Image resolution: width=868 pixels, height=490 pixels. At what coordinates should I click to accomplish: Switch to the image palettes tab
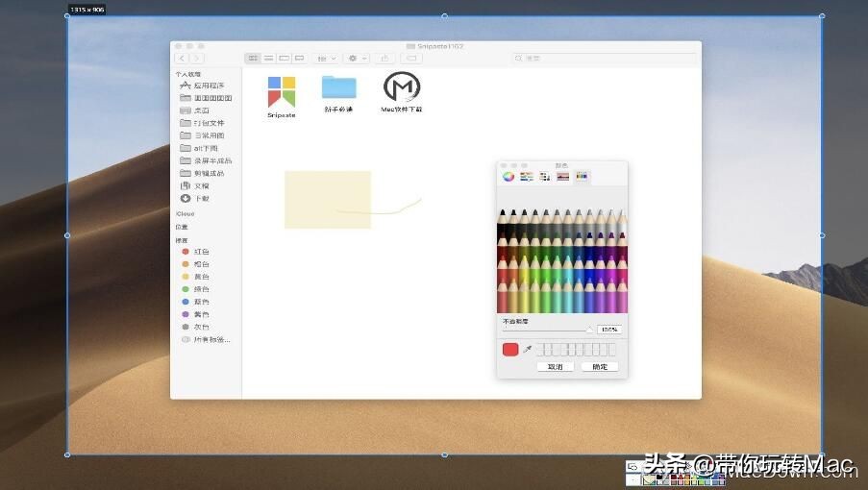(x=563, y=177)
